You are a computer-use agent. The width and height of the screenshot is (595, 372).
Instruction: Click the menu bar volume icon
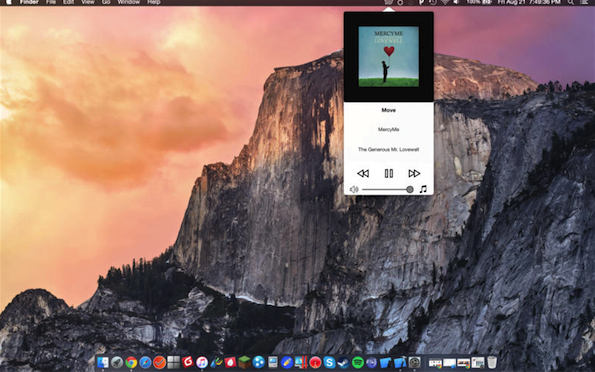click(456, 2)
